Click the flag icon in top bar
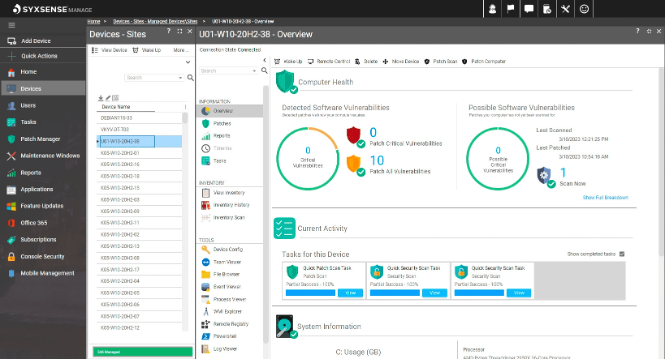Image resolution: width=666 pixels, height=360 pixels. 511,9
